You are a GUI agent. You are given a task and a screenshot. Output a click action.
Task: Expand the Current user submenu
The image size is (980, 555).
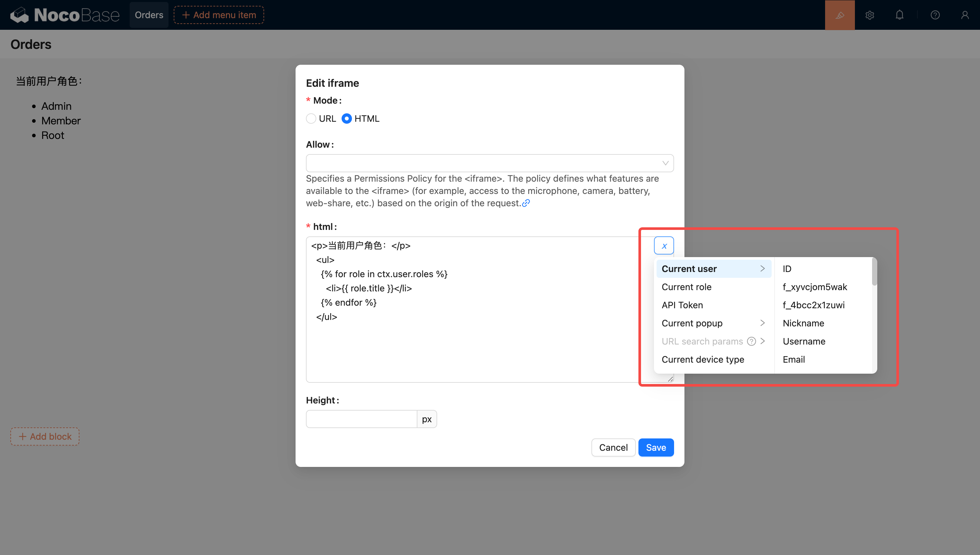pos(713,269)
